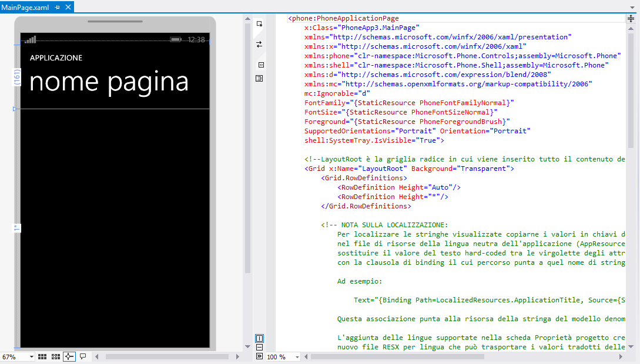Click the designer horizontal scrollbar thumb

tap(167, 357)
